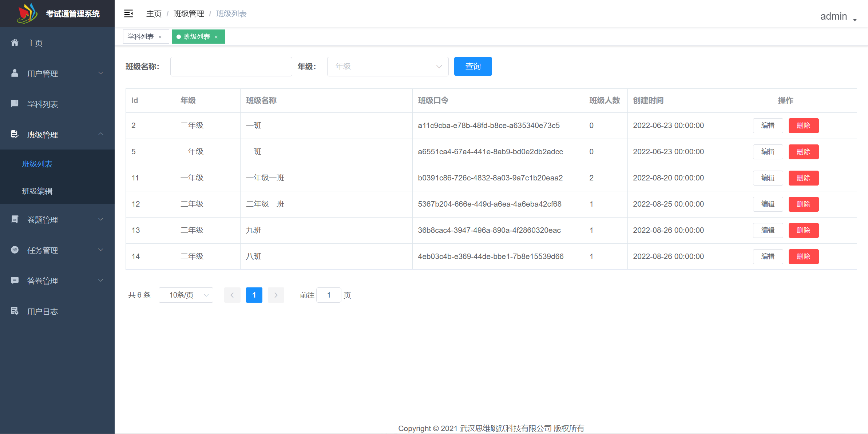The height and width of the screenshot is (434, 868).
Task: Click the sidebar collapse hamburger icon
Action: click(x=128, y=13)
